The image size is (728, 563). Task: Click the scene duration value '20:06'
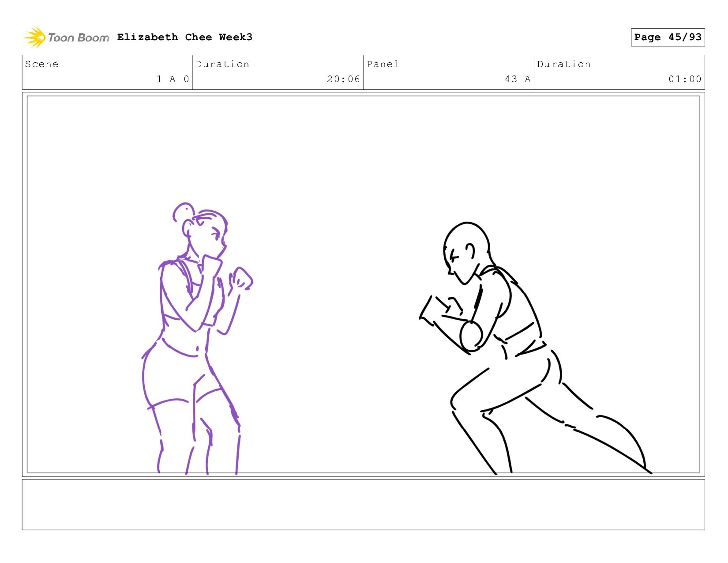click(343, 79)
